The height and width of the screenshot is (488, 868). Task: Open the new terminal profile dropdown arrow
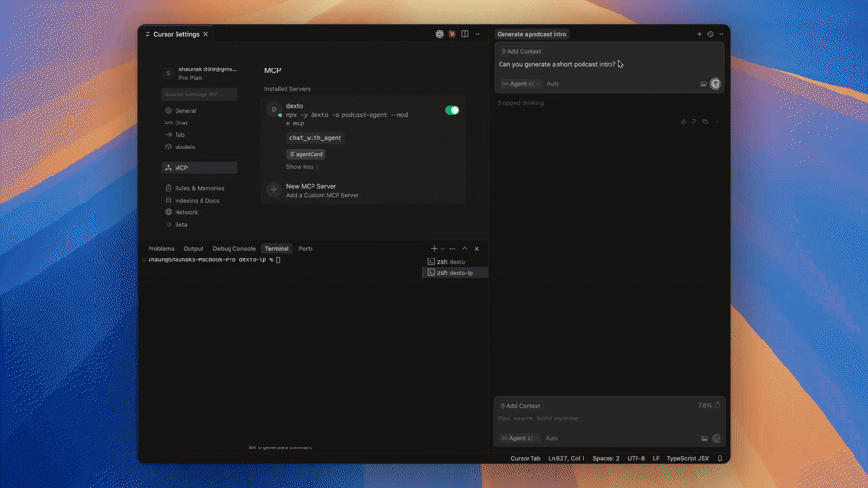(x=442, y=249)
